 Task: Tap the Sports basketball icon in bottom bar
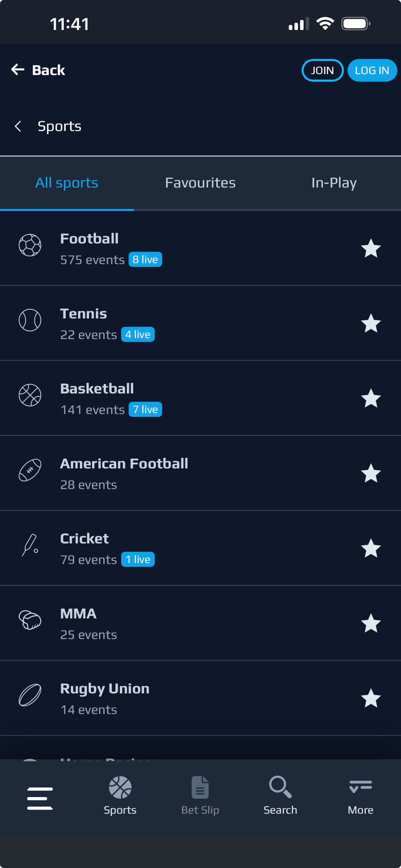click(x=120, y=787)
